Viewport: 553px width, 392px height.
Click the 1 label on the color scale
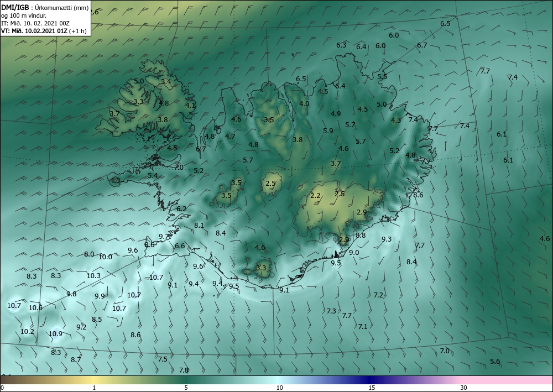(94, 388)
